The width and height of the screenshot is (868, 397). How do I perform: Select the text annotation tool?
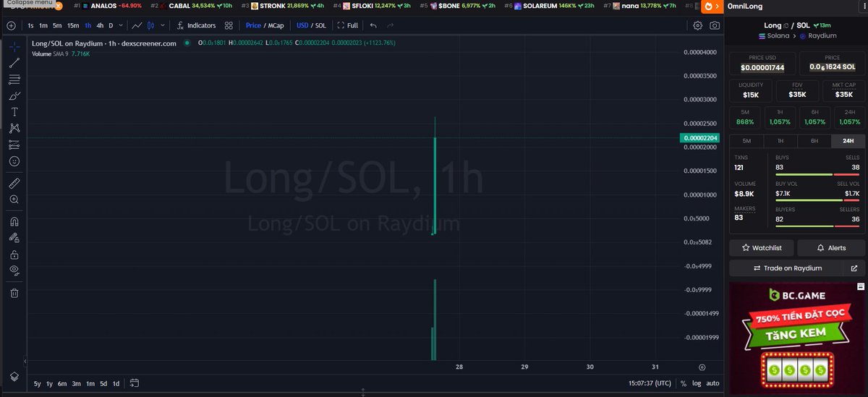pos(14,112)
